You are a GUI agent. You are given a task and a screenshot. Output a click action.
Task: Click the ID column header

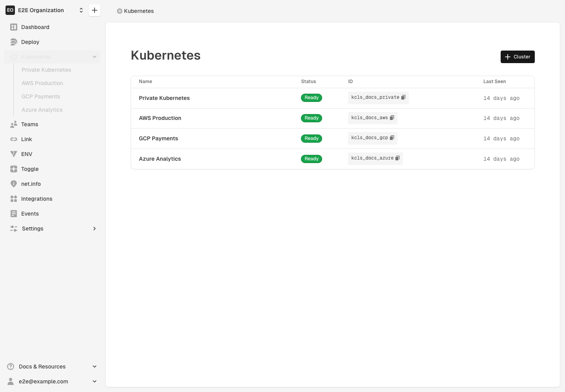click(x=350, y=82)
